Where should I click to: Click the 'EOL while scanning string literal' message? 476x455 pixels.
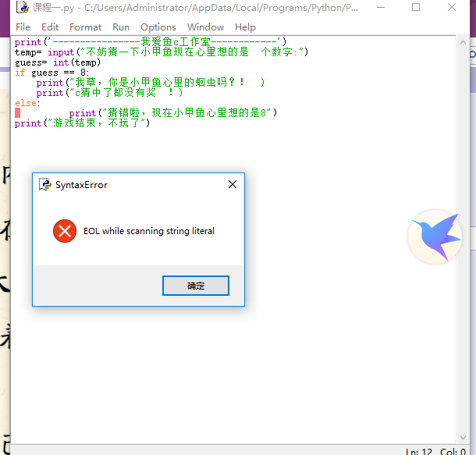pos(148,231)
